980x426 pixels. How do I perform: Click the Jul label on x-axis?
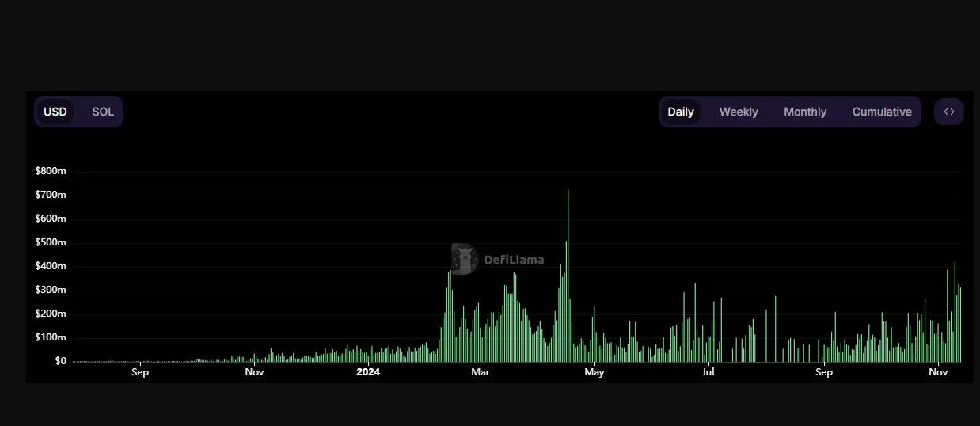[x=708, y=371]
